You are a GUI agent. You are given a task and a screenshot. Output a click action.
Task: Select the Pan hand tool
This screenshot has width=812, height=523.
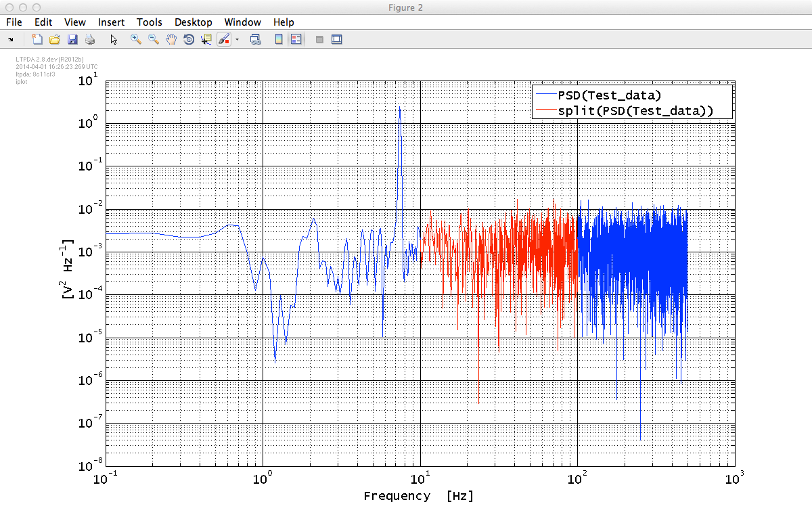pyautogui.click(x=171, y=40)
